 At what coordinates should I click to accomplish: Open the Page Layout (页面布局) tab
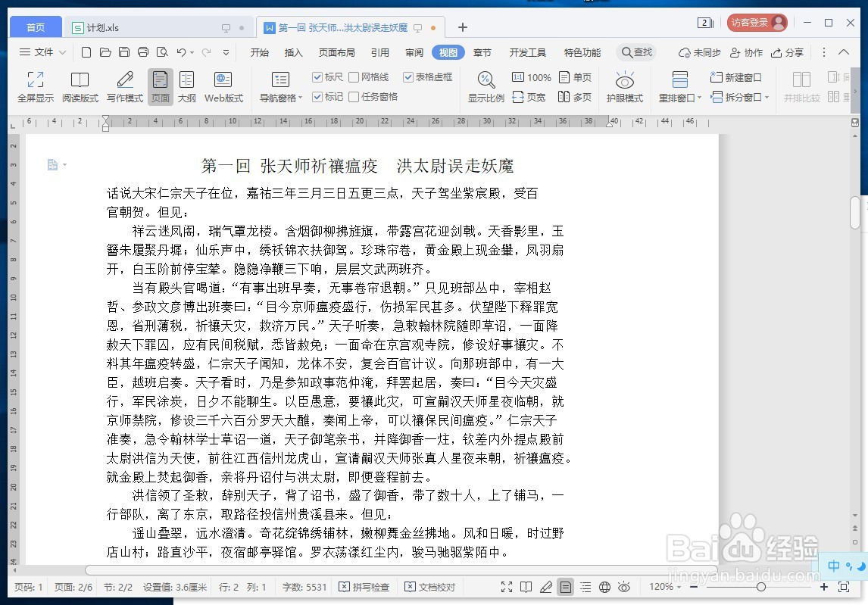[336, 52]
